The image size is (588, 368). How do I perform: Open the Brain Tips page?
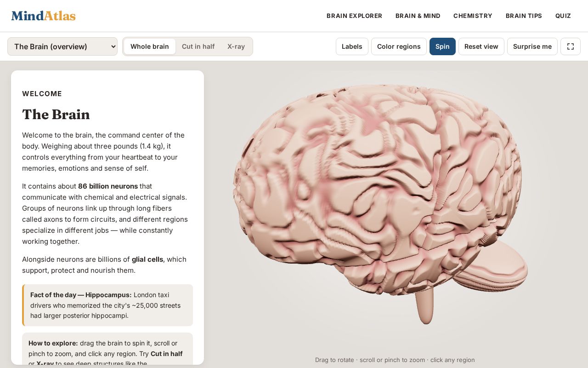[x=524, y=16]
